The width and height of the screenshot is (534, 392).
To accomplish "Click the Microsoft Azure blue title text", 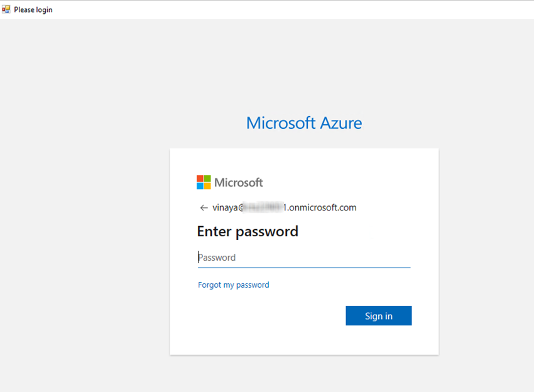I will tap(304, 122).
